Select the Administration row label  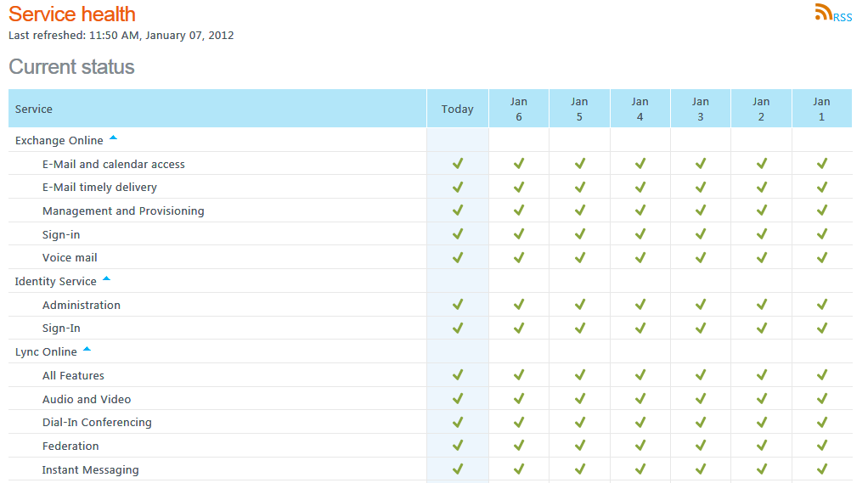coord(82,305)
